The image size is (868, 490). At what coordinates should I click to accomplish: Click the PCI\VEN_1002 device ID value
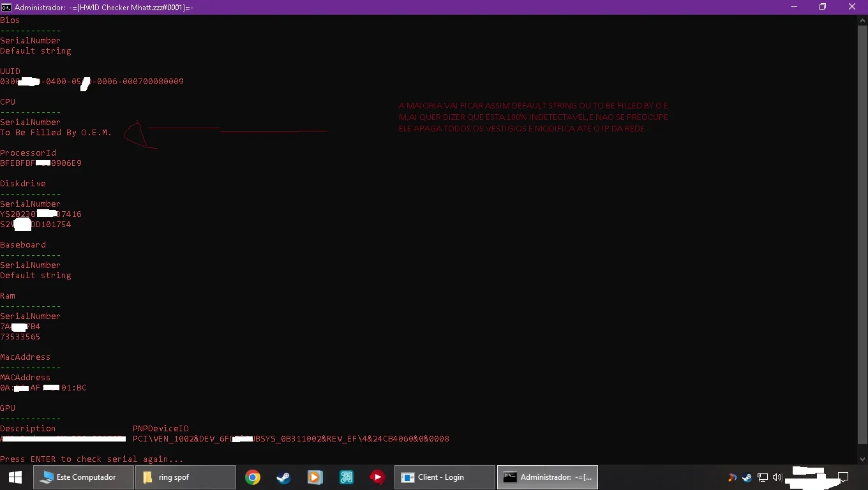[291, 439]
